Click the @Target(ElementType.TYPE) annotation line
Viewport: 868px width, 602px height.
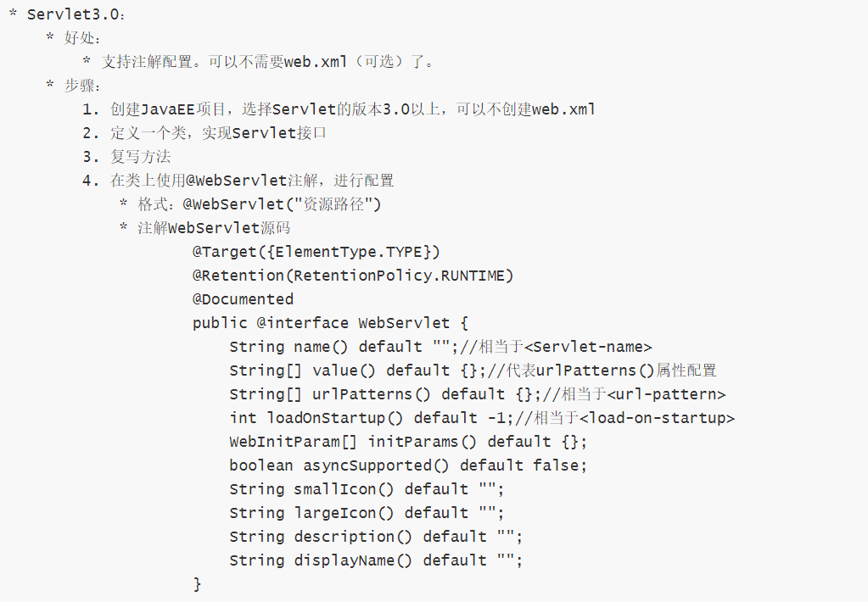316,253
